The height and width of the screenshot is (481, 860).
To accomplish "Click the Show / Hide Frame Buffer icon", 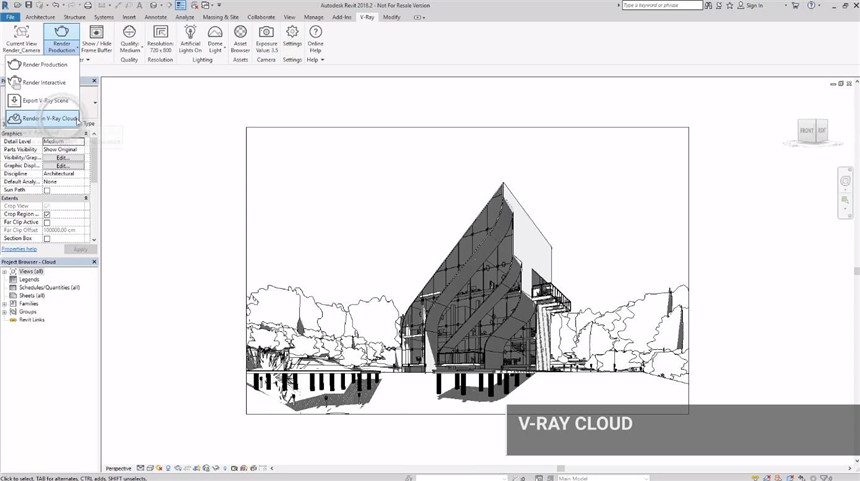I will coord(97,33).
